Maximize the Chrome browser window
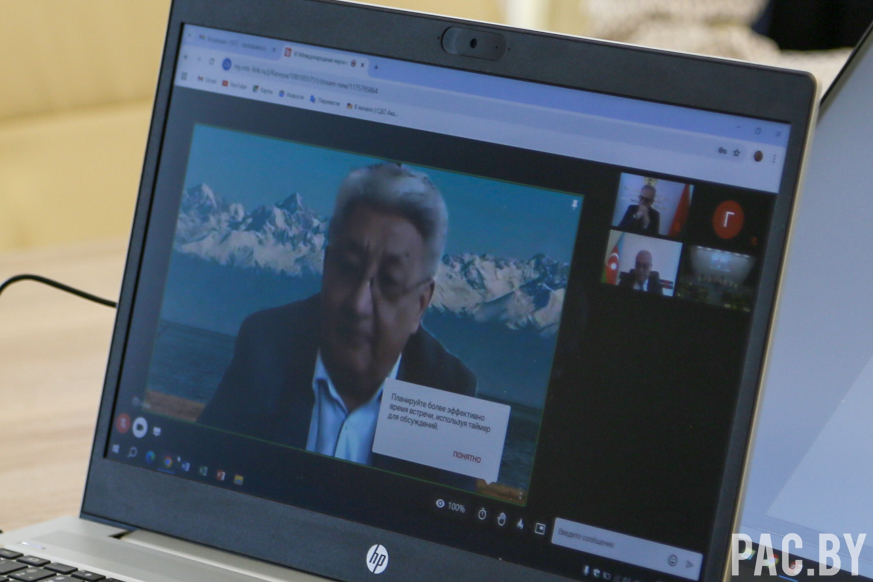The width and height of the screenshot is (873, 582). coord(758,130)
